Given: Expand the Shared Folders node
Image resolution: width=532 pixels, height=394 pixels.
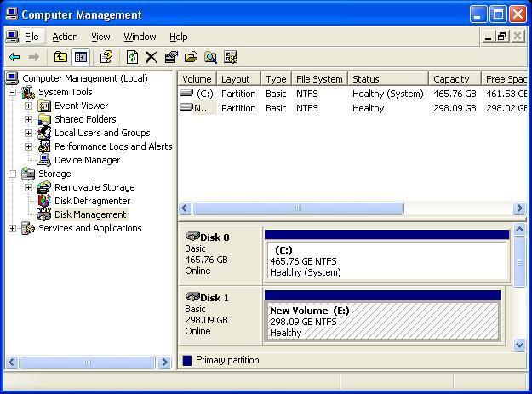Looking at the screenshot, I should 28,119.
